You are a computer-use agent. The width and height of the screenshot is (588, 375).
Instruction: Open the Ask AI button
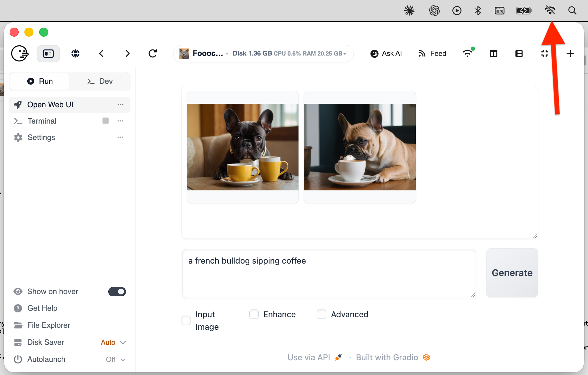[x=386, y=54]
